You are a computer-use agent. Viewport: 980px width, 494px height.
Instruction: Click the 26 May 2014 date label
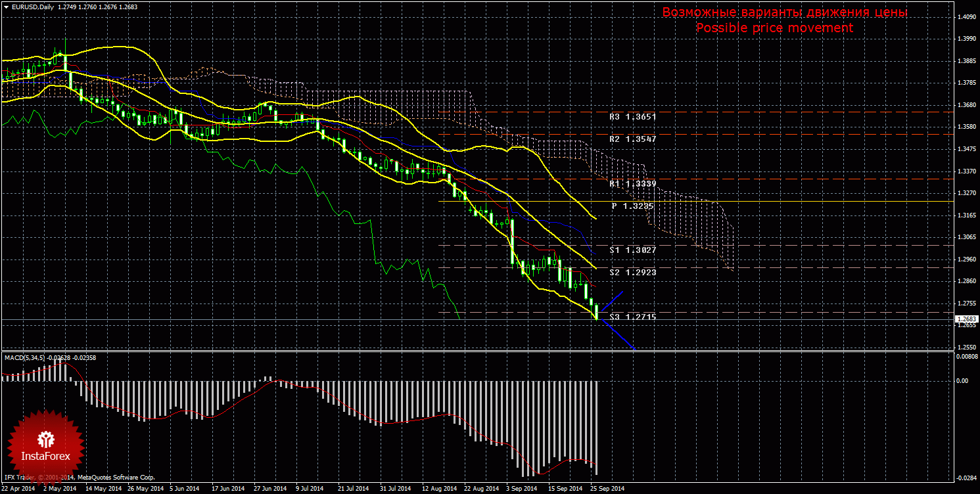click(145, 489)
